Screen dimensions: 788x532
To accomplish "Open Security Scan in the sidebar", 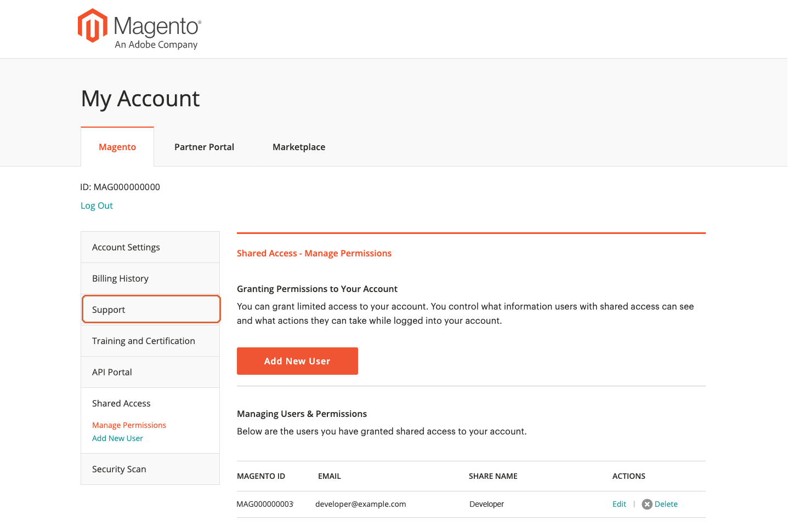I will tap(150, 469).
